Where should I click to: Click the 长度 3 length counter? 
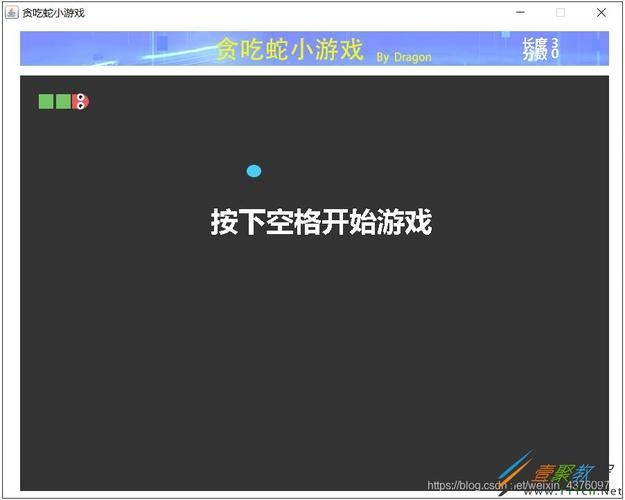pos(540,43)
